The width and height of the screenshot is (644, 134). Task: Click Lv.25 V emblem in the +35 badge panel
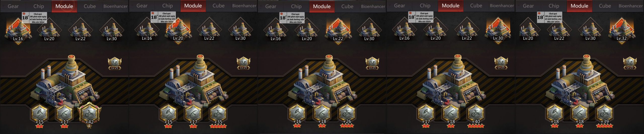[243, 63]
